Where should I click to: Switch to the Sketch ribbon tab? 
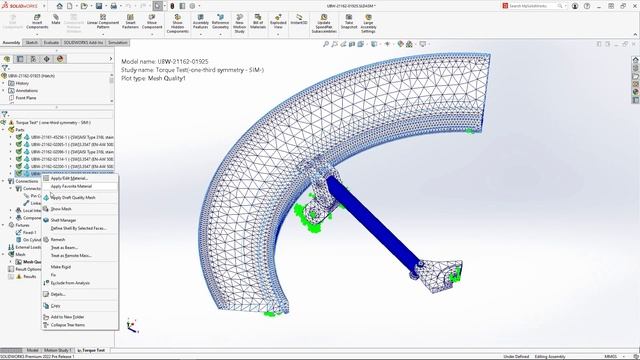click(31, 42)
